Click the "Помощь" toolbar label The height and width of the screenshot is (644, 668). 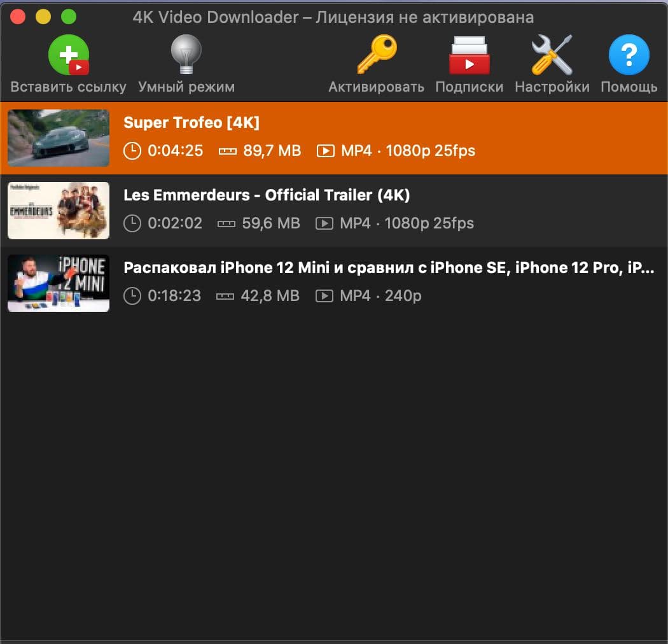click(629, 87)
